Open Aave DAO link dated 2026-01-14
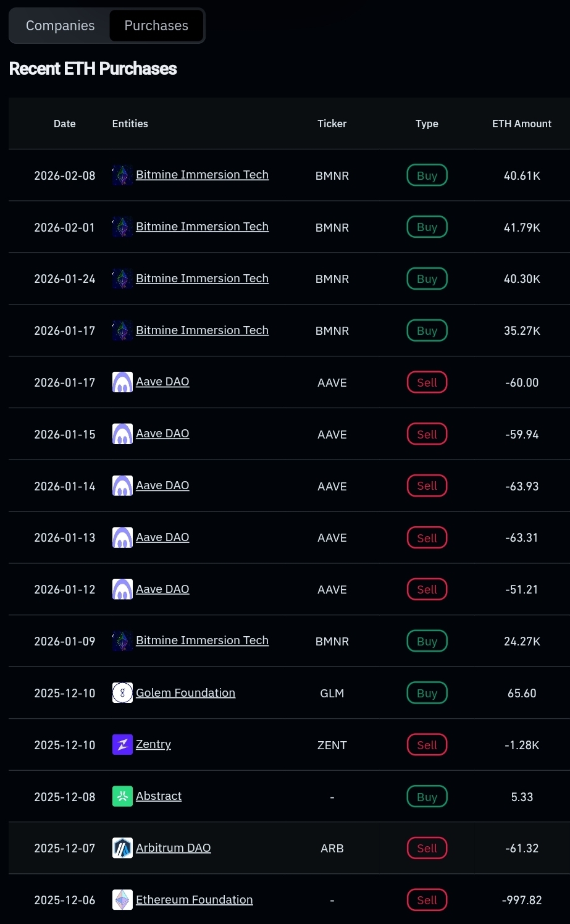Screen dimensions: 570x924 click(x=162, y=485)
